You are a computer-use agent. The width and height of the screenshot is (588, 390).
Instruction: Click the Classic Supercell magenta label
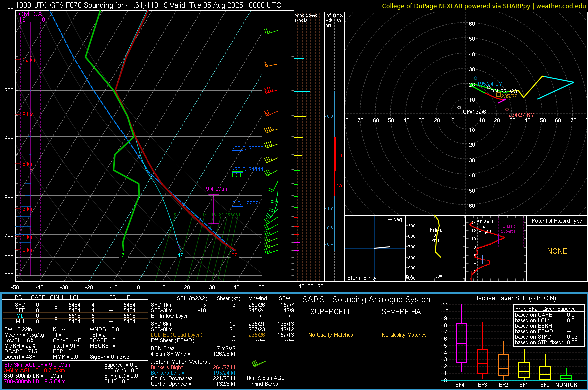(509, 229)
